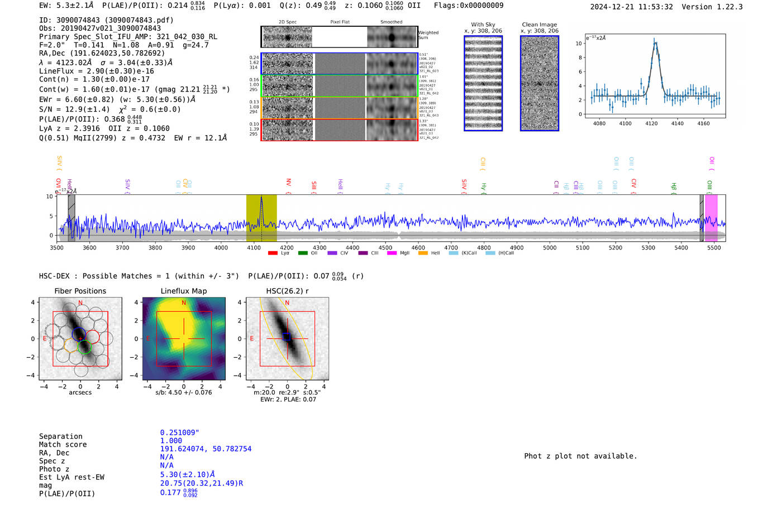Click the Est LyA rest-EW value 5.30(±2.10)Å

[x=188, y=475]
